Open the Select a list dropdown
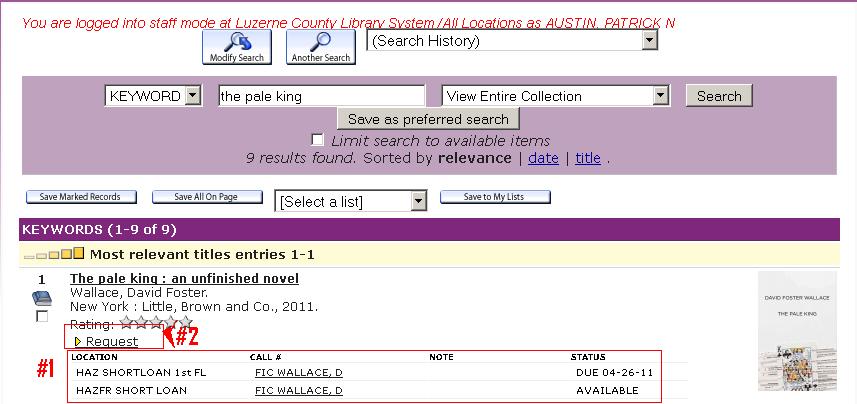Screen dimensions: 857x404 pyautogui.click(x=351, y=201)
